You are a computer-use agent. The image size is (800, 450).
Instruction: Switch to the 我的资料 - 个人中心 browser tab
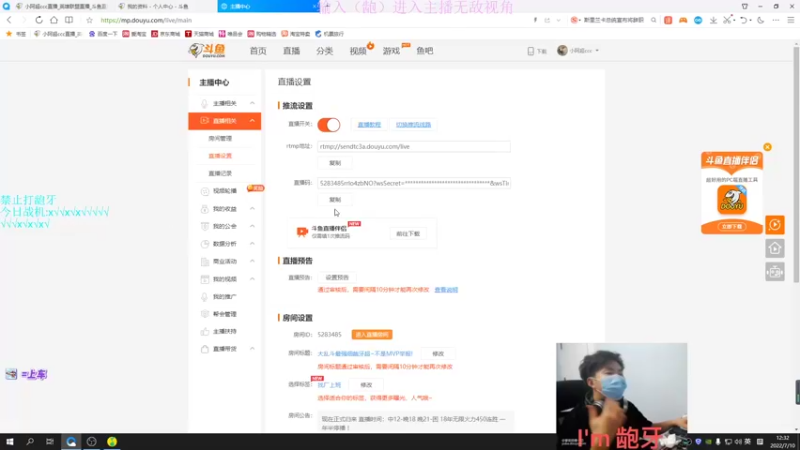pyautogui.click(x=157, y=6)
